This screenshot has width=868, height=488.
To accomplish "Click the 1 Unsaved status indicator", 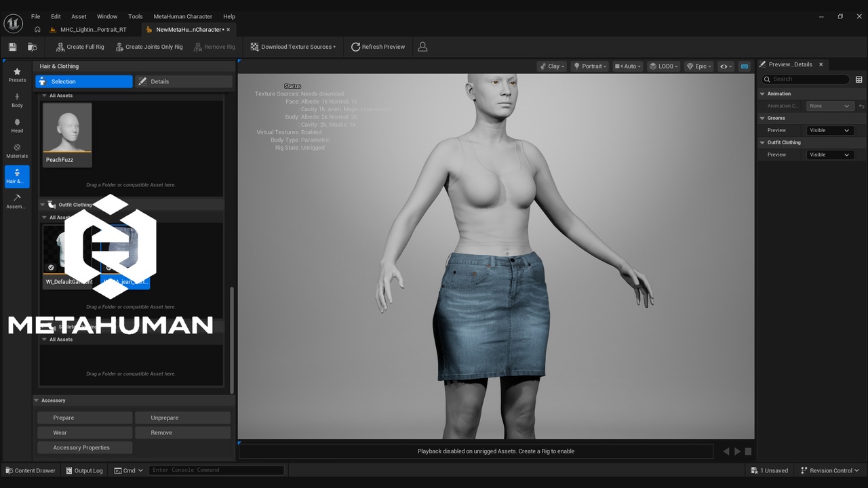I will click(770, 470).
